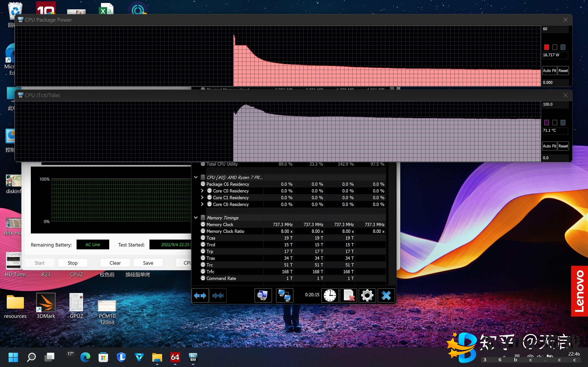Collapse the Memory Timings section

[x=196, y=218]
